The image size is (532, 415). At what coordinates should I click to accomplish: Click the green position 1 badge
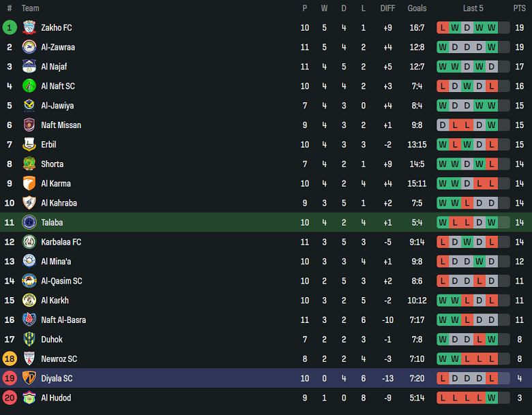(x=10, y=28)
